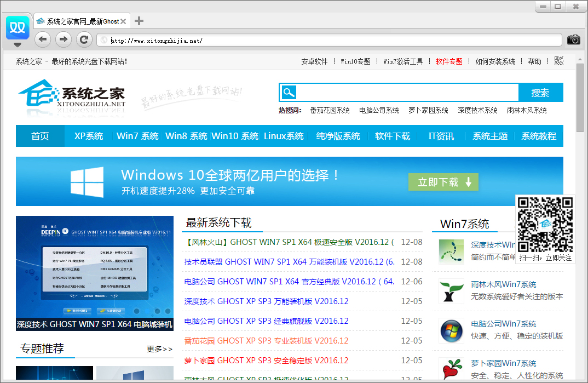Click into the URL address bar

point(328,40)
